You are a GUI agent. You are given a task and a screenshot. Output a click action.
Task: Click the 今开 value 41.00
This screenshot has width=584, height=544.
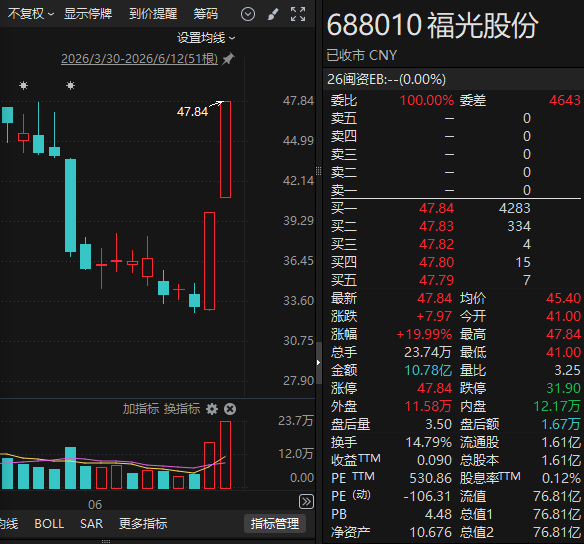[563, 316]
